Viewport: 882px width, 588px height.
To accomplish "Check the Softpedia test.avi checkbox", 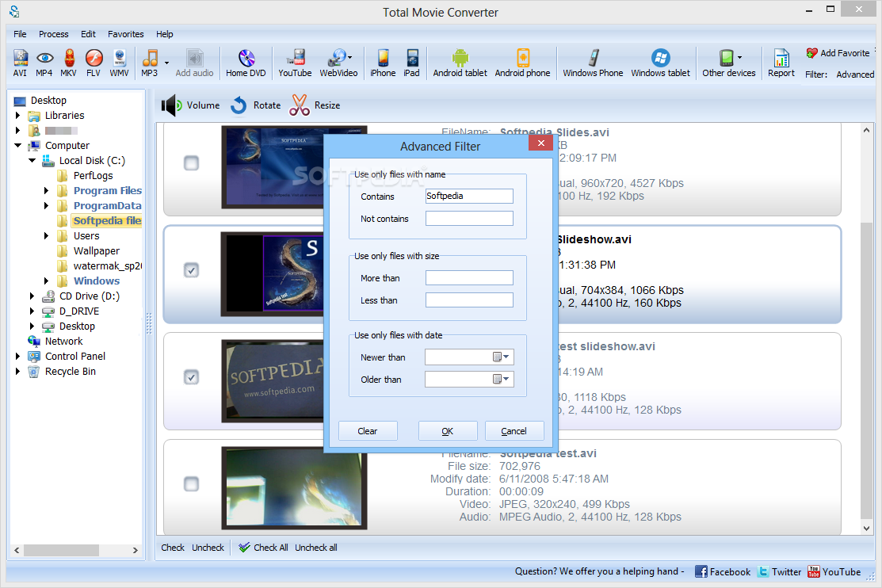I will tap(191, 484).
